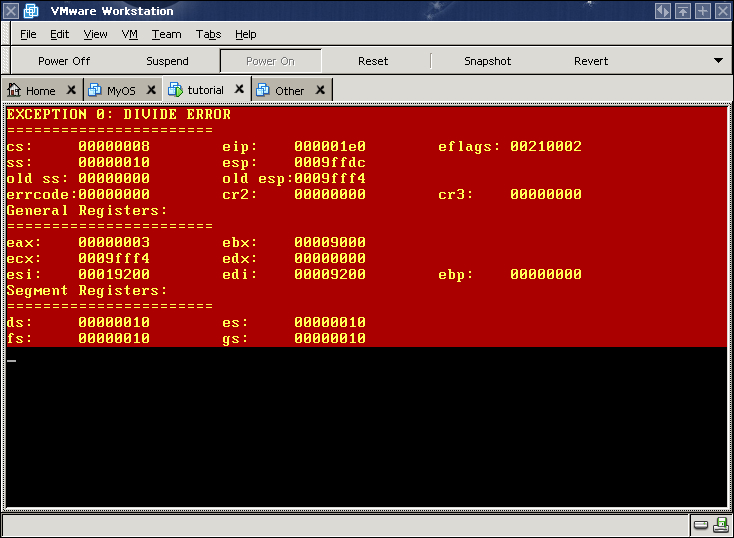
Task: Click the 'EXCEPTION 0: DIVIDE ERROR' heading
Action: 119,114
